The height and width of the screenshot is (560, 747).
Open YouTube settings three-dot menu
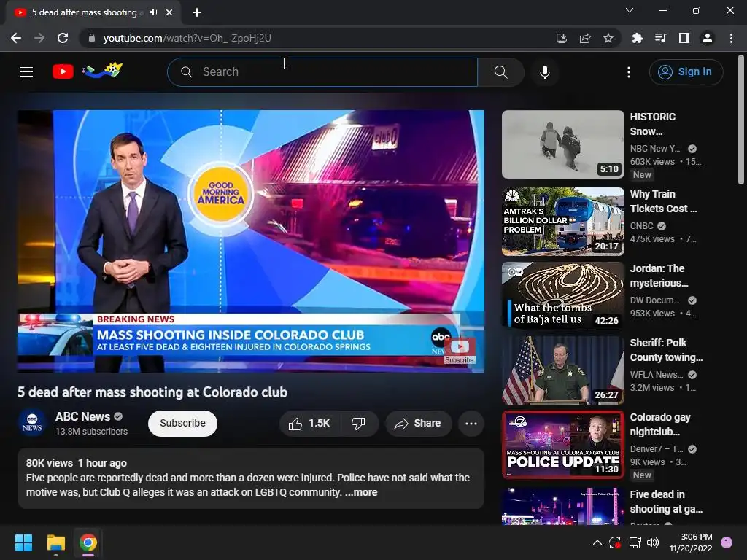click(628, 72)
